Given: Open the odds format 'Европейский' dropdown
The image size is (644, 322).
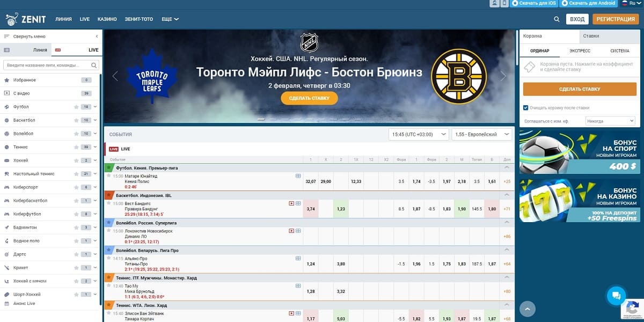Looking at the screenshot, I should [482, 134].
